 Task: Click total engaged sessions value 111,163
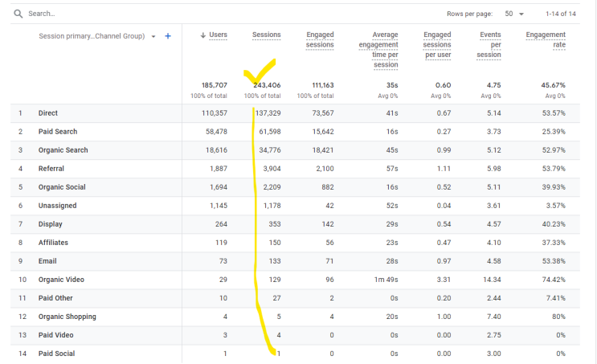coord(323,85)
